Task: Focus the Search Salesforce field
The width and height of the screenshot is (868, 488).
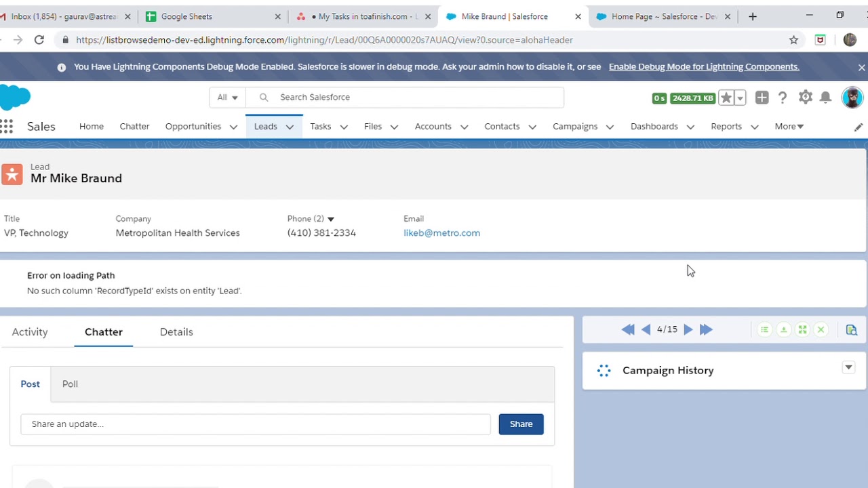Action: click(x=405, y=97)
